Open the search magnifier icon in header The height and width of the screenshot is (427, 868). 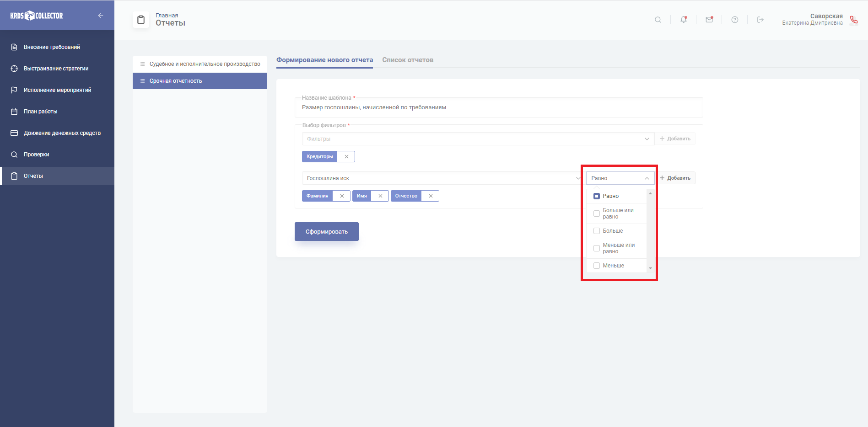pos(658,20)
